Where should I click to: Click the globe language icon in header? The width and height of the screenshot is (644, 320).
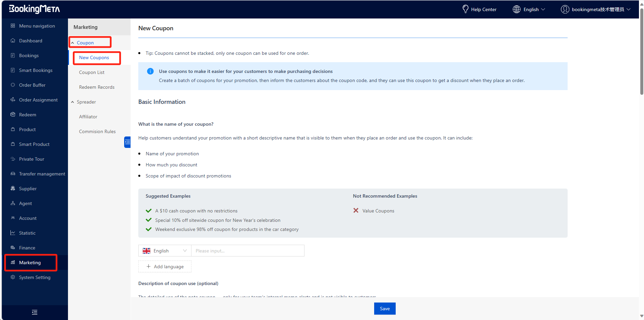tap(516, 9)
